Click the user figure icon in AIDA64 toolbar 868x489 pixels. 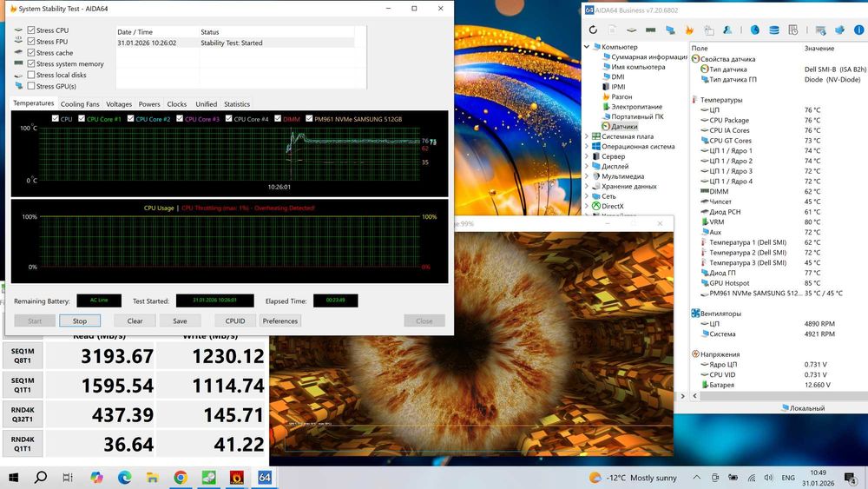[x=727, y=30]
